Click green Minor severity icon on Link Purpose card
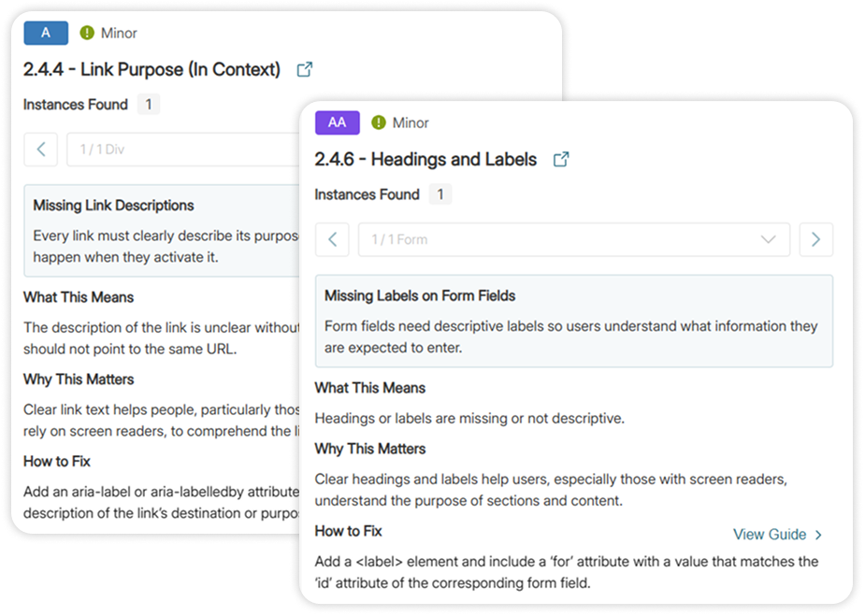865x616 pixels. [x=88, y=33]
